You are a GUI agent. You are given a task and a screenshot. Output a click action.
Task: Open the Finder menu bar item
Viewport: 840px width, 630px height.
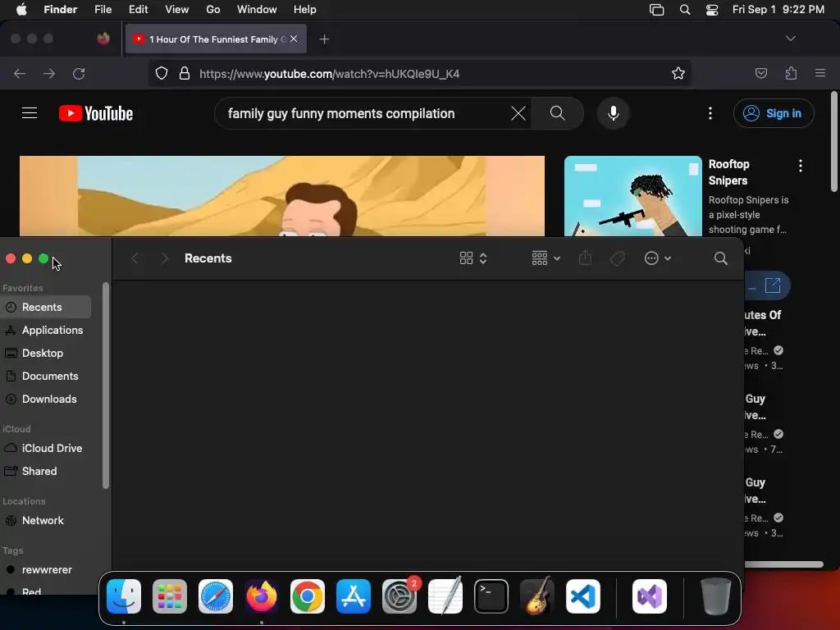[61, 10]
